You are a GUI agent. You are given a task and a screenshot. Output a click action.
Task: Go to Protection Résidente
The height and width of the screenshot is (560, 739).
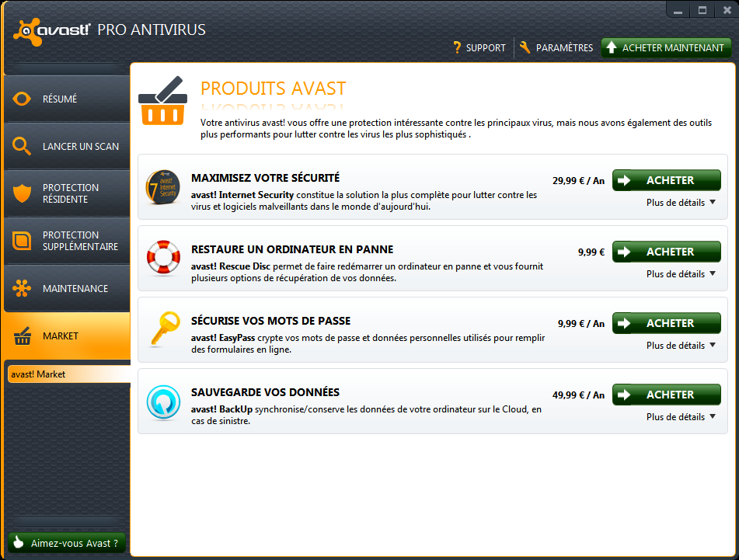click(x=67, y=193)
